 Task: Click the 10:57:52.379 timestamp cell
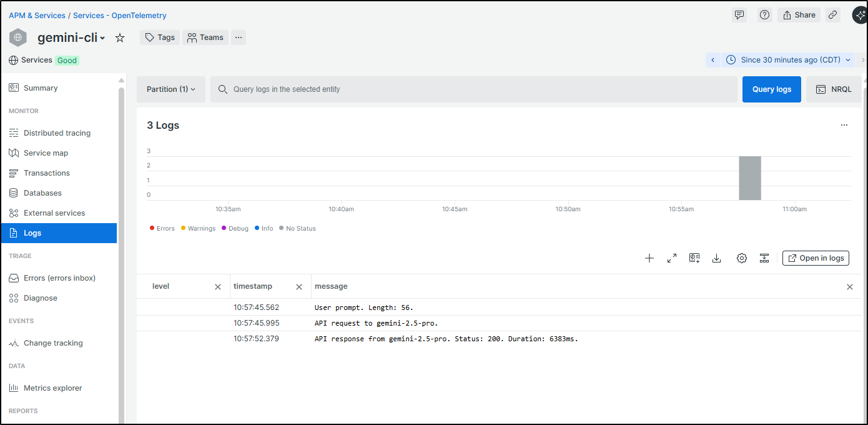[x=257, y=339]
